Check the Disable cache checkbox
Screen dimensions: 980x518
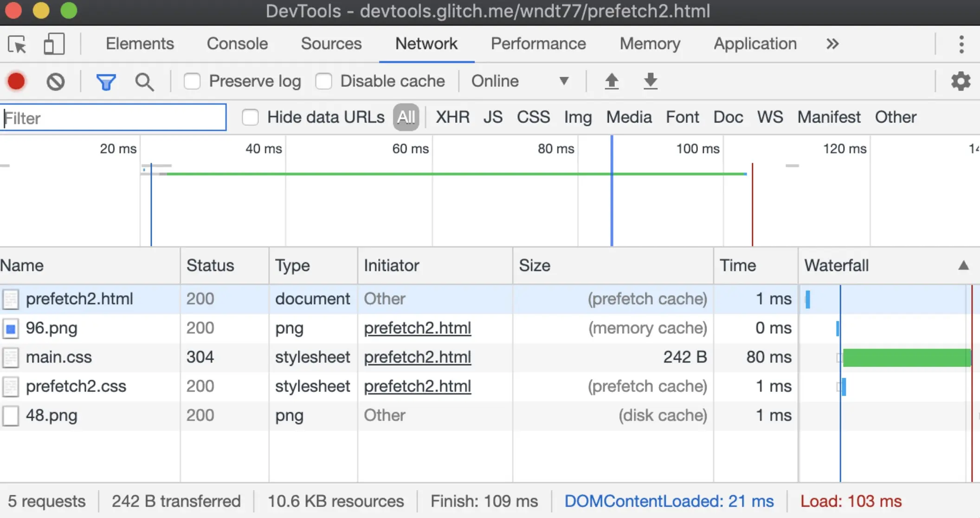[x=323, y=81]
